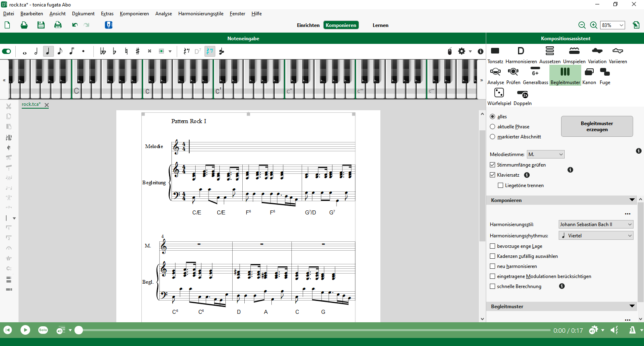644x346 pixels.
Task: Choose the quarter note duration
Action: (48, 51)
